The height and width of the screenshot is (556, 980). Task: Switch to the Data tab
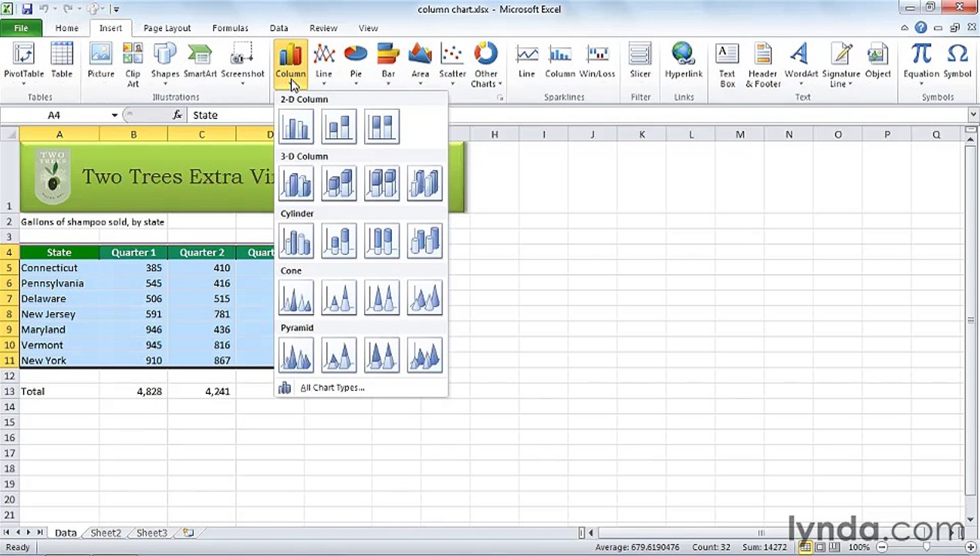coord(279,28)
